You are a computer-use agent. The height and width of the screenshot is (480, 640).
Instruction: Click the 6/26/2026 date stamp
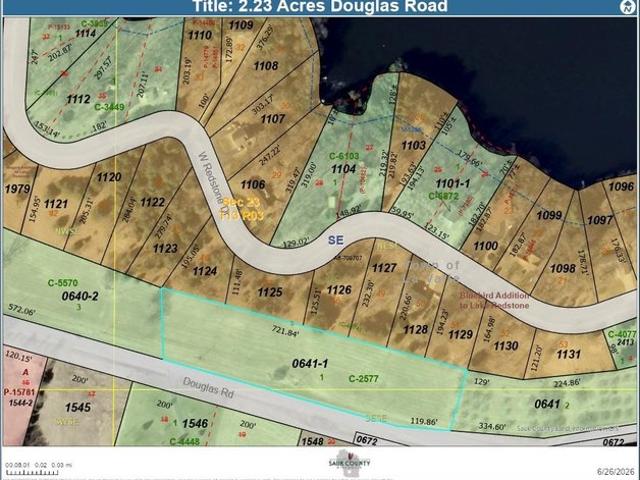point(615,471)
